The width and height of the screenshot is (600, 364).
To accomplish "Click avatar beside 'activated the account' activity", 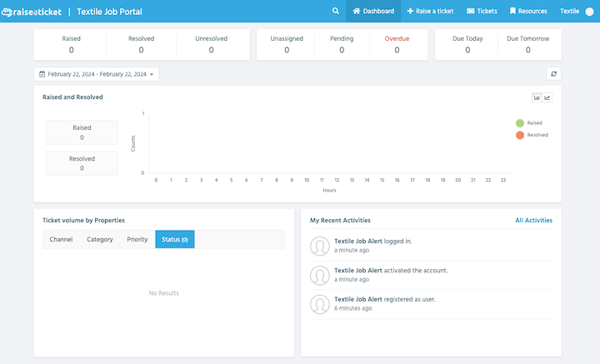I will [320, 276].
